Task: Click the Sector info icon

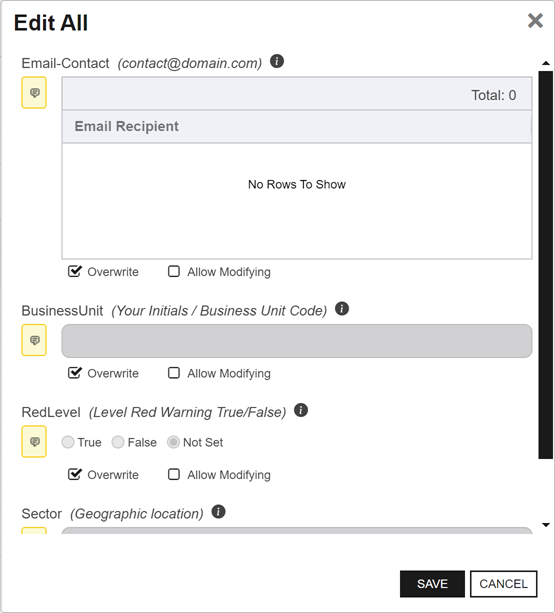Action: [x=218, y=511]
